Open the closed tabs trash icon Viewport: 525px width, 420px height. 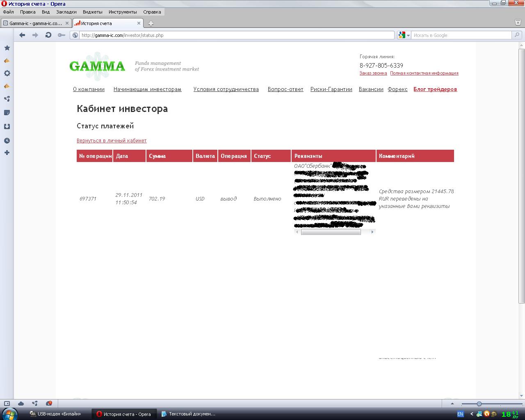coord(518,23)
